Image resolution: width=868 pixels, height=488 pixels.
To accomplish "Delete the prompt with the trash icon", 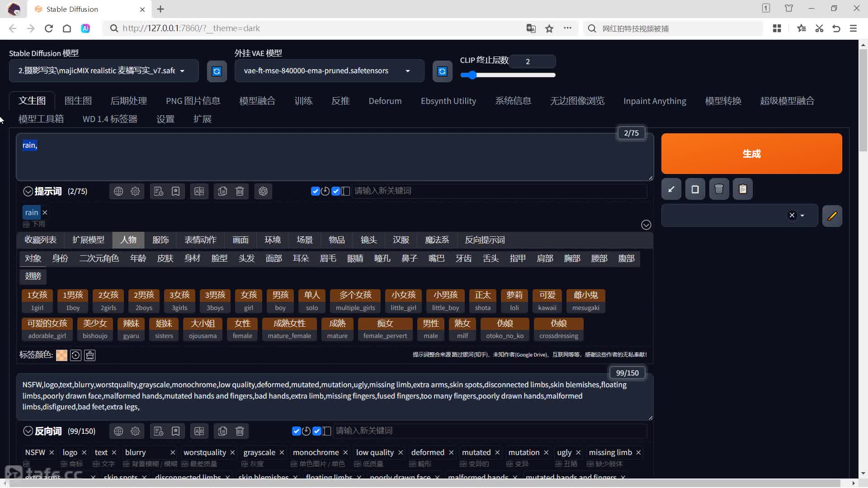I will (240, 191).
